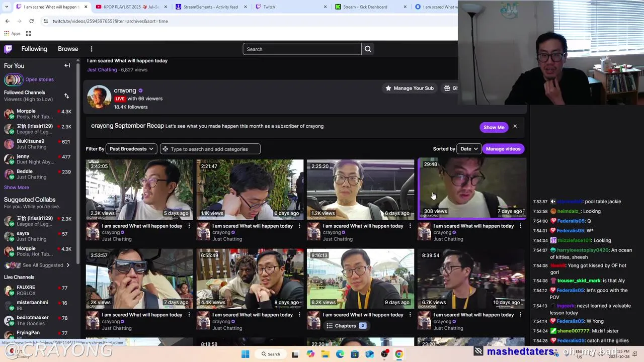Click the Twitch logo home icon
Viewport: 644px width, 362px height.
coord(8,49)
